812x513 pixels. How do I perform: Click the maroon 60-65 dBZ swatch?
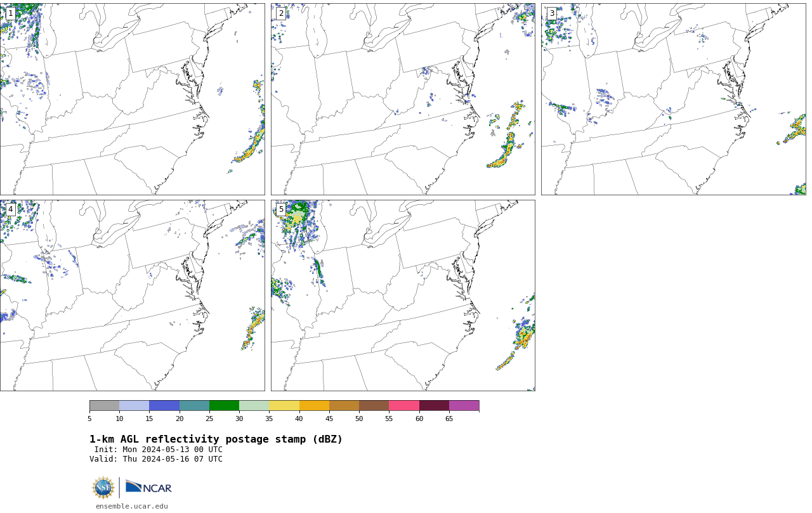(x=434, y=406)
